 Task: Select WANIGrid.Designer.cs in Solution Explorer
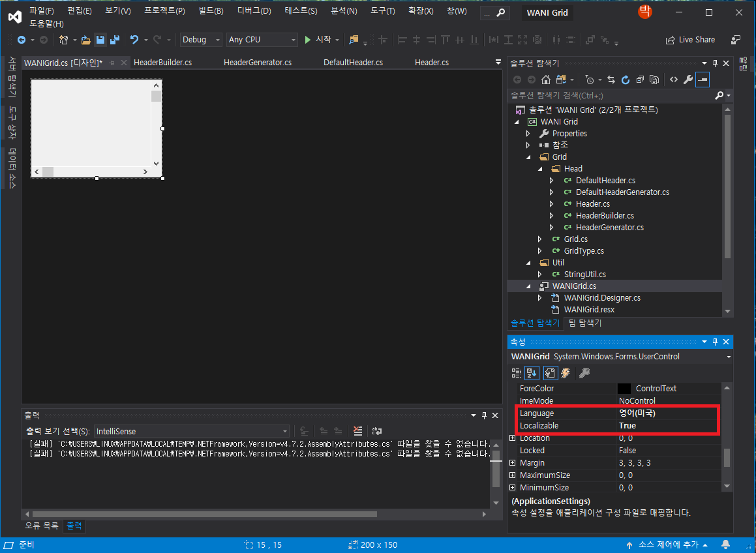[601, 298]
